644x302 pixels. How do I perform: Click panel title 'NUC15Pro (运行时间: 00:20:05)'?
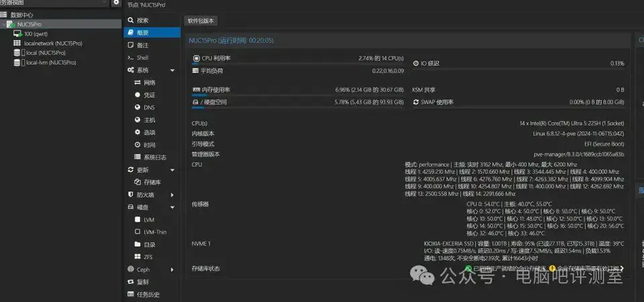(x=231, y=40)
